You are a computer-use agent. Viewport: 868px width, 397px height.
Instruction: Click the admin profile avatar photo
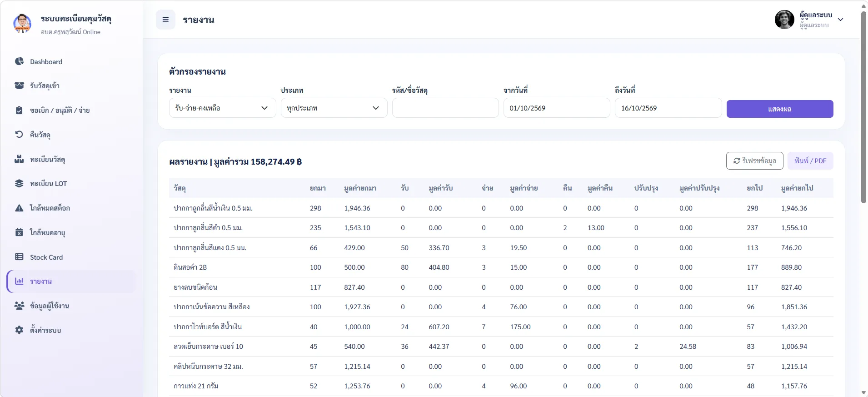tap(784, 20)
